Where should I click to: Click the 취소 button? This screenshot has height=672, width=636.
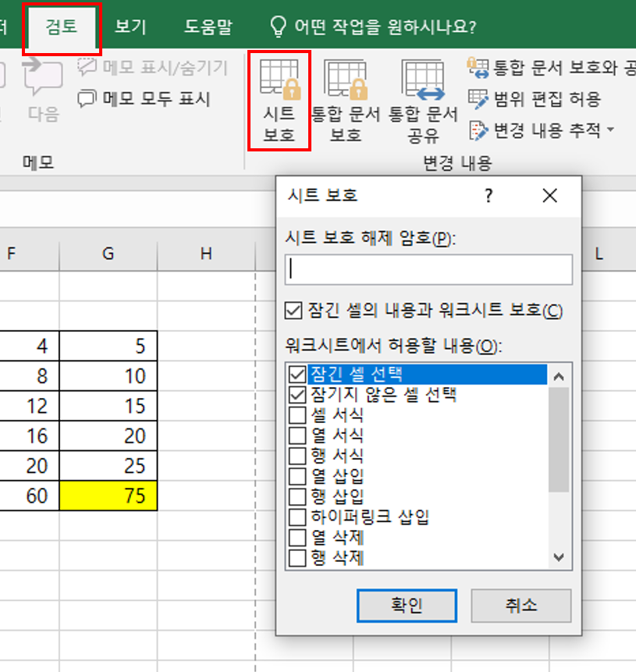(521, 605)
